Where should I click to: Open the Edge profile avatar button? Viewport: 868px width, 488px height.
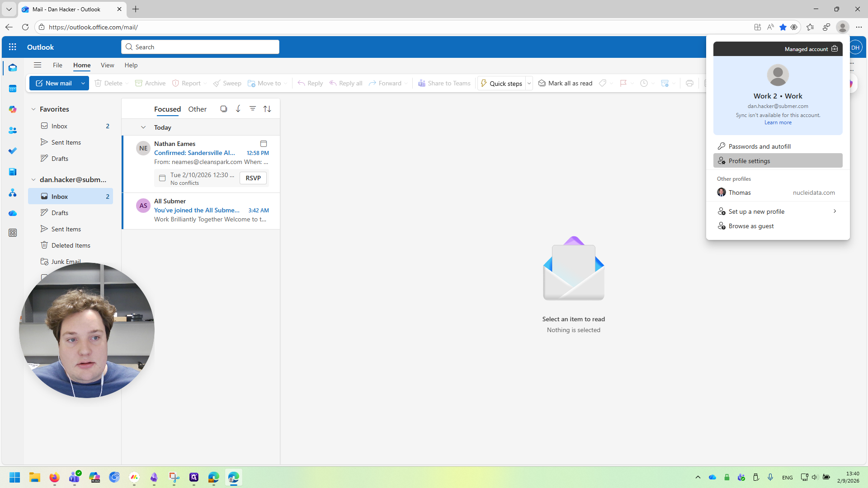tap(842, 27)
